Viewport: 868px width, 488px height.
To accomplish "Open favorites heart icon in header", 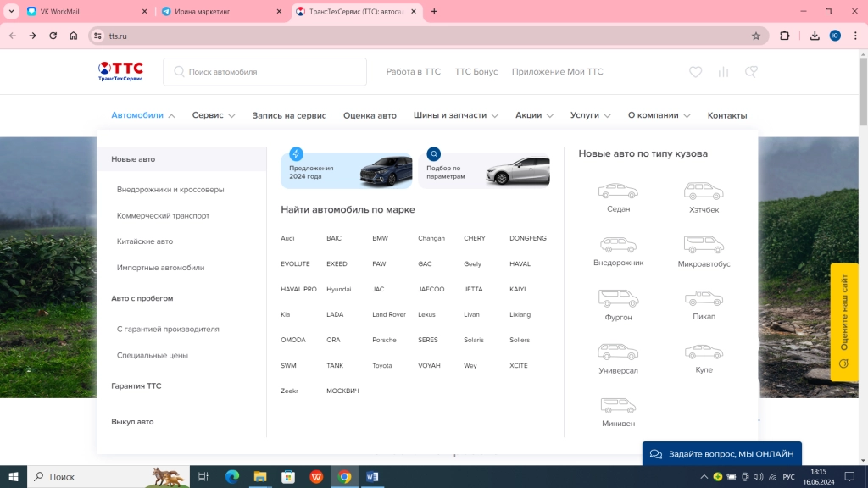I will (x=695, y=72).
